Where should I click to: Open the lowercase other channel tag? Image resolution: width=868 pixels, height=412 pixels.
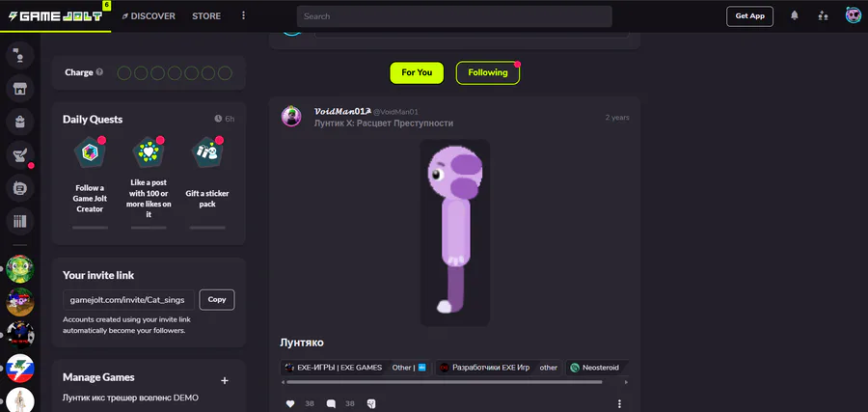tap(549, 368)
